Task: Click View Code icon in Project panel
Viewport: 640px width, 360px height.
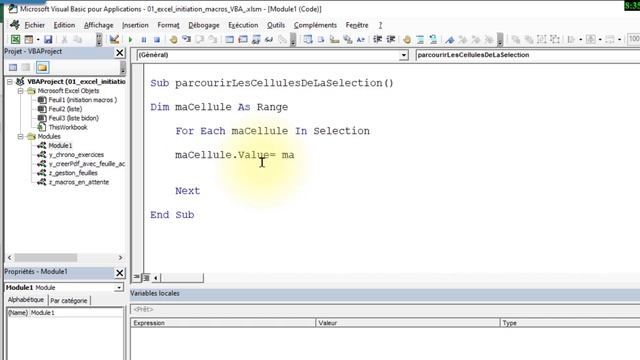Action: [13, 67]
